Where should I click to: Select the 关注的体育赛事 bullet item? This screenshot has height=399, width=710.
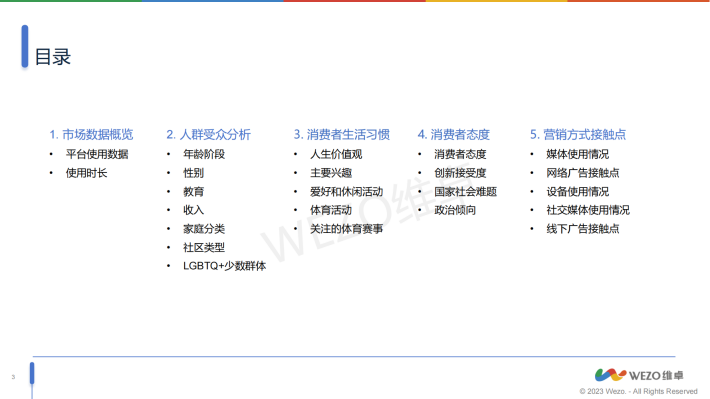pyautogui.click(x=346, y=229)
